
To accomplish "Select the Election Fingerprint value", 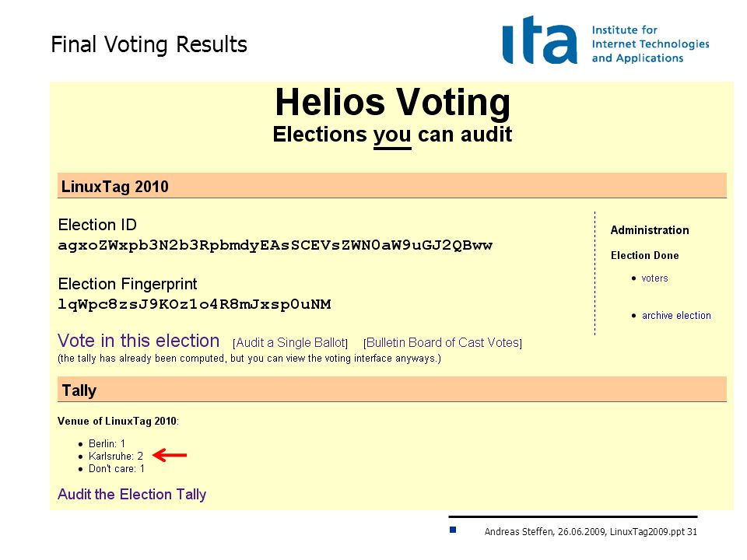I will tap(195, 304).
